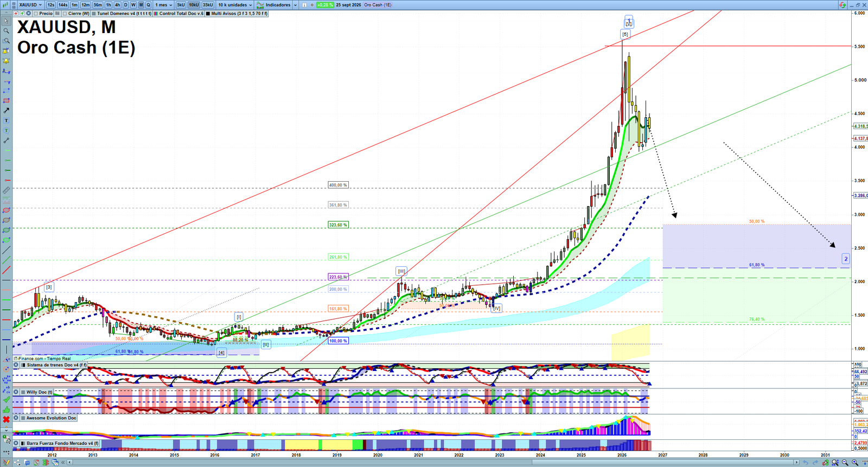Click the Oro Cash (1E) label
The width and height of the screenshot is (868, 467).
378,5
